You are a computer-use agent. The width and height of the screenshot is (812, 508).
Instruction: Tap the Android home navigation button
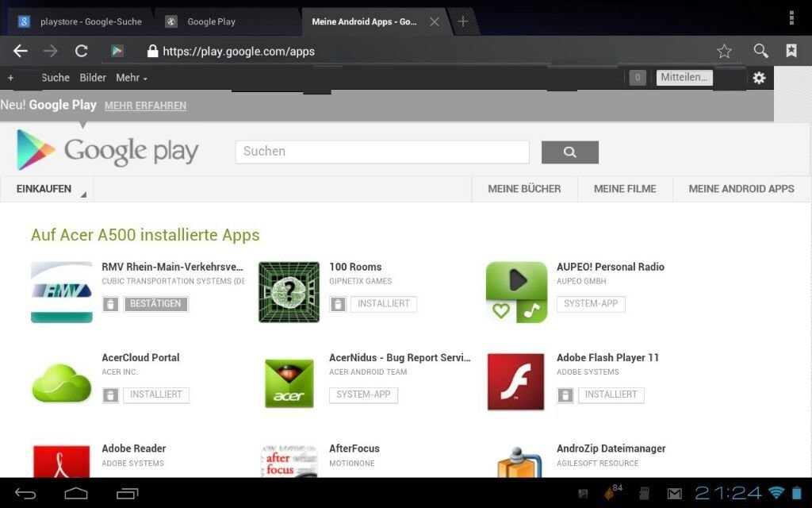coord(76,494)
